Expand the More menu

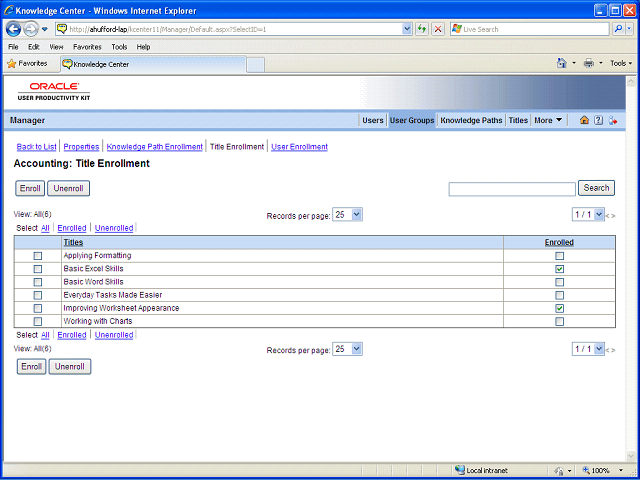coord(548,120)
